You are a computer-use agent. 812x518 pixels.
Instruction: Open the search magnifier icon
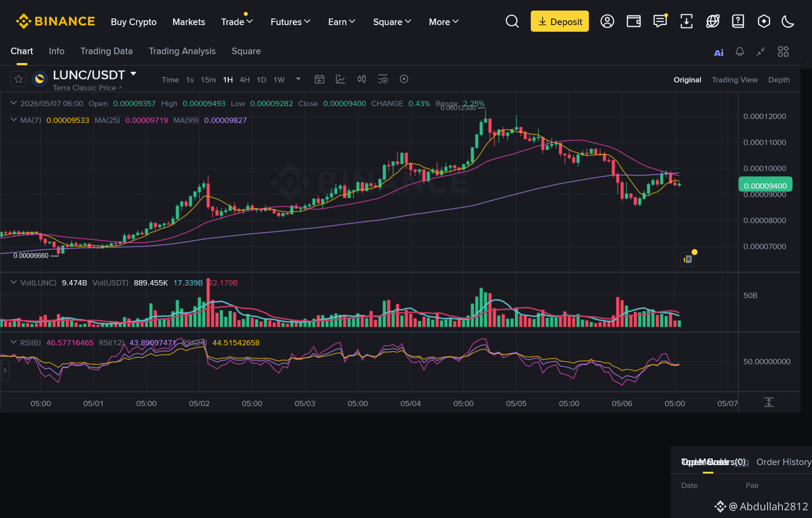[512, 21]
